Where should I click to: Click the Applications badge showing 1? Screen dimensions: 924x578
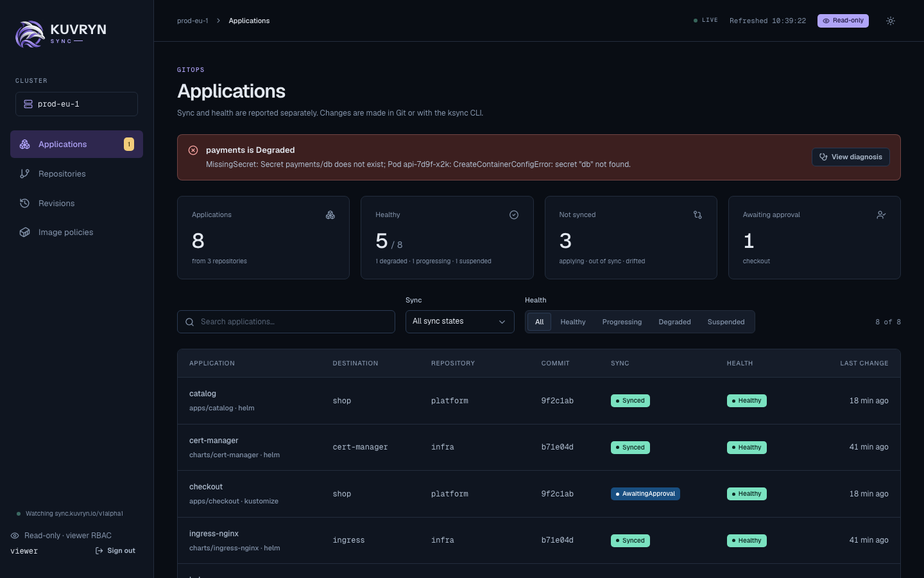point(129,144)
